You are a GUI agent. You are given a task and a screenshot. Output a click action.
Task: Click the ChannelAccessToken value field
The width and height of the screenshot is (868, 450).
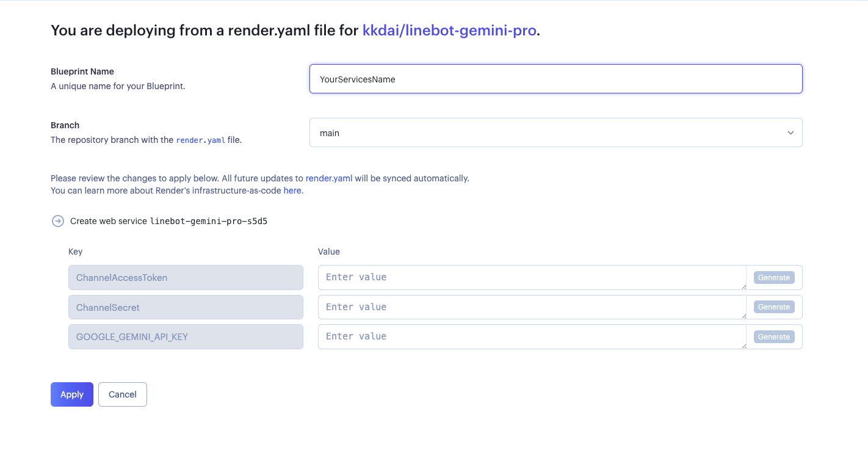point(532,277)
